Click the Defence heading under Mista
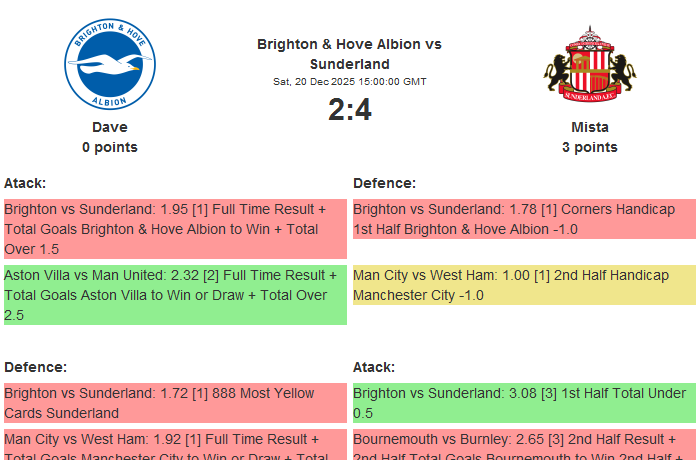The image size is (700, 460). coord(384,183)
